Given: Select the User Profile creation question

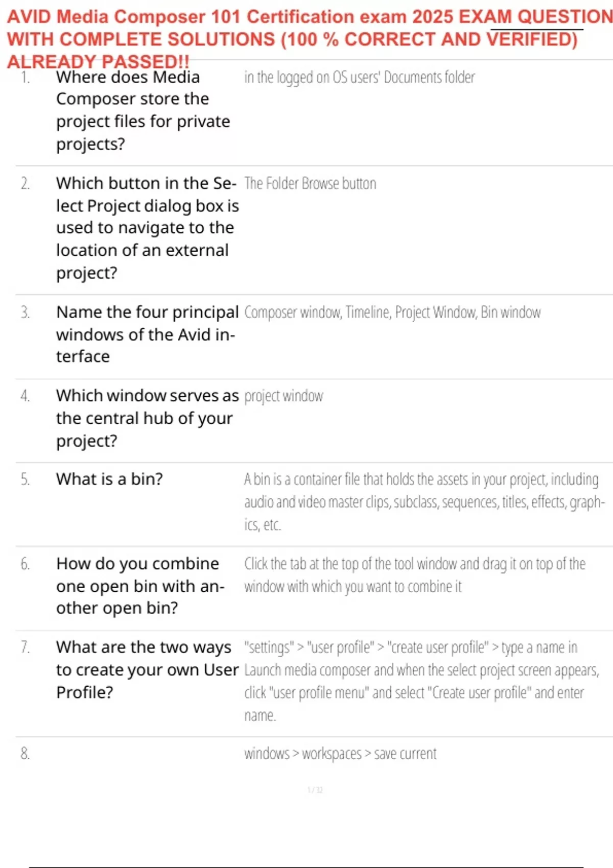Looking at the screenshot, I should coord(147,669).
